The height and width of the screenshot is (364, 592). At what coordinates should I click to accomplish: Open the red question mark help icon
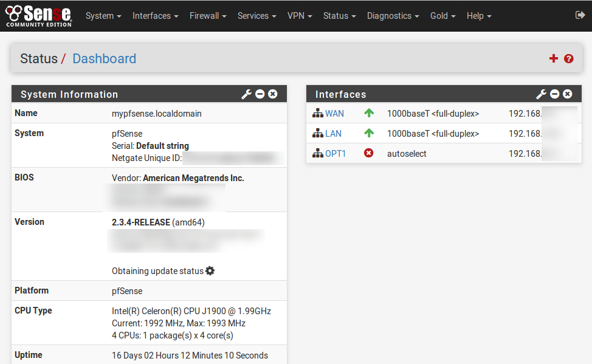568,58
